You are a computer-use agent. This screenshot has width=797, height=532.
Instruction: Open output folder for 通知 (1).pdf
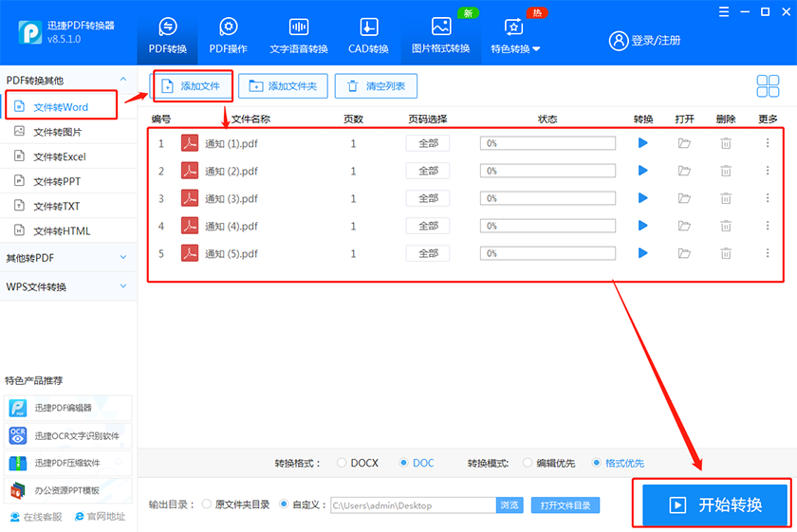tap(684, 143)
